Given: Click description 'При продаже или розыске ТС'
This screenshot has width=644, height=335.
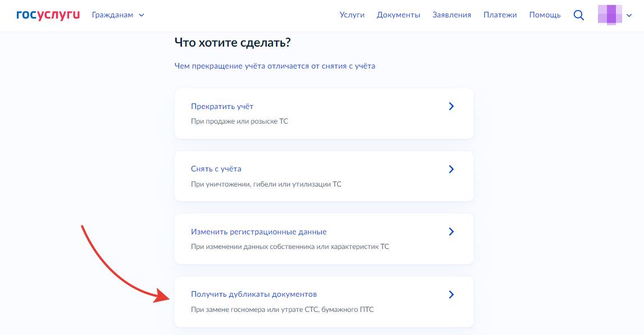Looking at the screenshot, I should pyautogui.click(x=239, y=121).
